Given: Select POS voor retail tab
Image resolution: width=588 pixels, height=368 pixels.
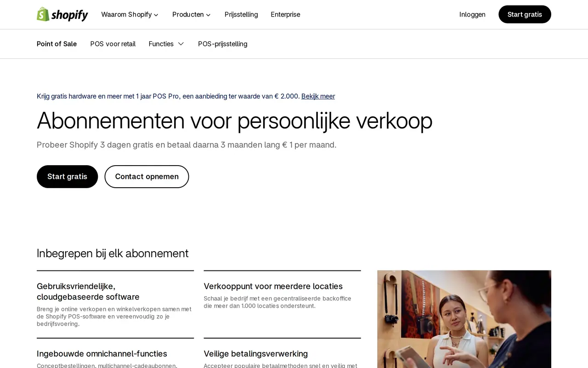Looking at the screenshot, I should pos(113,44).
